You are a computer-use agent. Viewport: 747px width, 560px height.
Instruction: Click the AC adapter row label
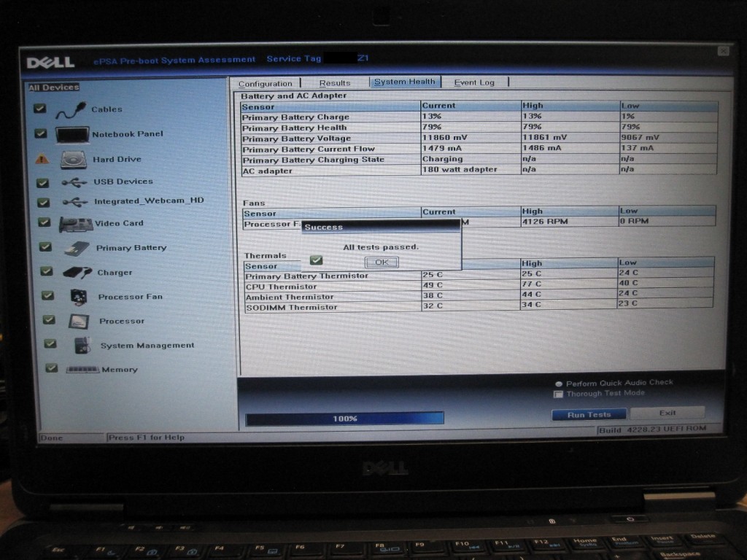[267, 171]
